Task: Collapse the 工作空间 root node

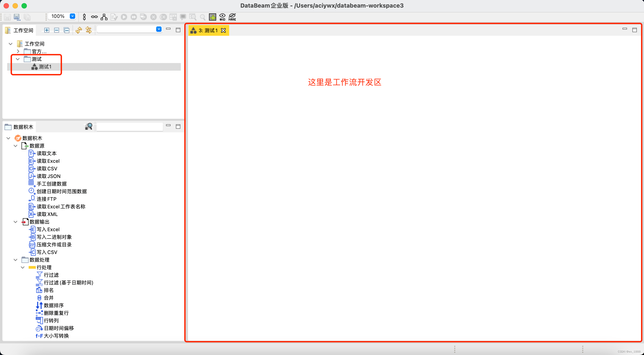Action: [11, 44]
